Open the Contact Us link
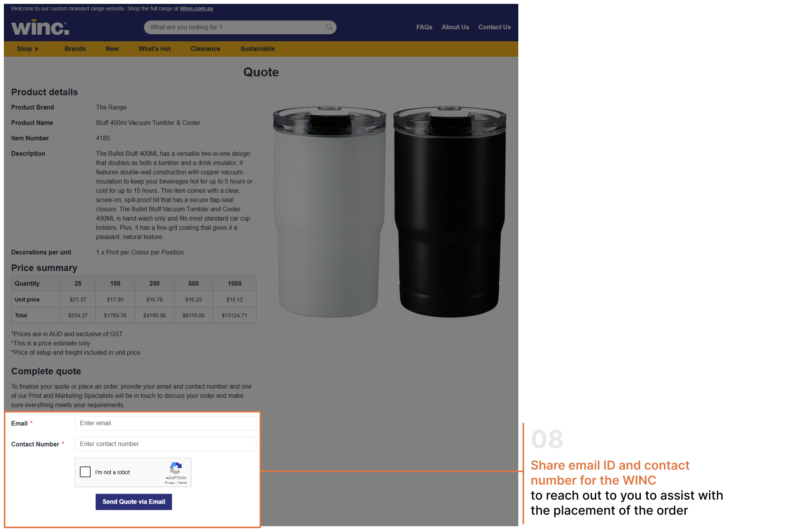Viewport: 801px width, 532px height. click(x=494, y=27)
